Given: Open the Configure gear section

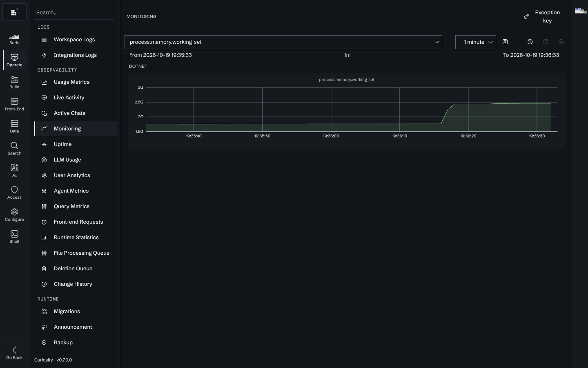Looking at the screenshot, I should point(14,215).
